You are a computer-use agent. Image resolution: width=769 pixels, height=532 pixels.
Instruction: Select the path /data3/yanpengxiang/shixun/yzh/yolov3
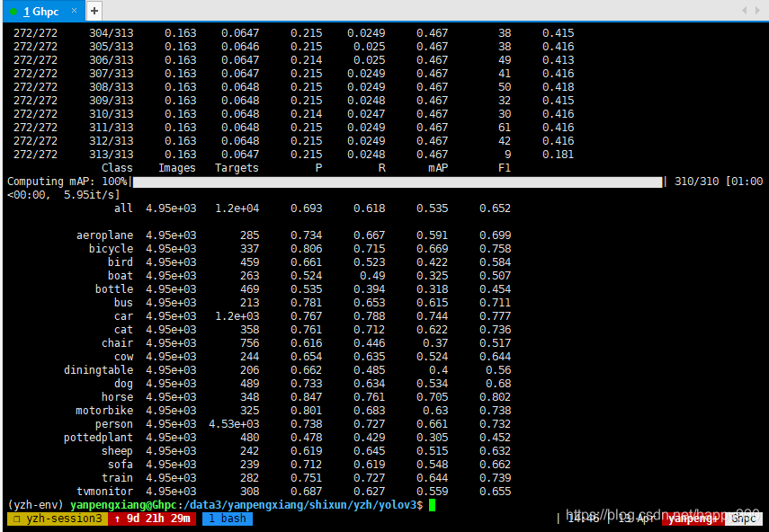coord(300,505)
